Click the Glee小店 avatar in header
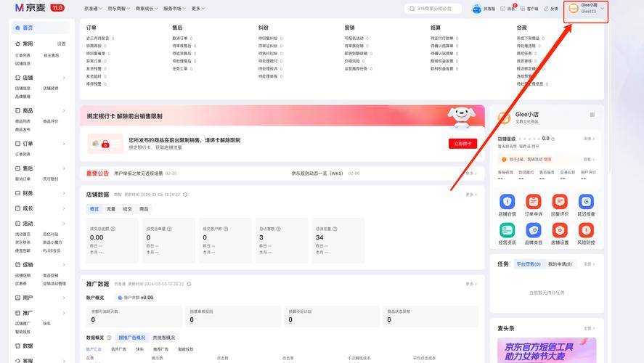 574,8
